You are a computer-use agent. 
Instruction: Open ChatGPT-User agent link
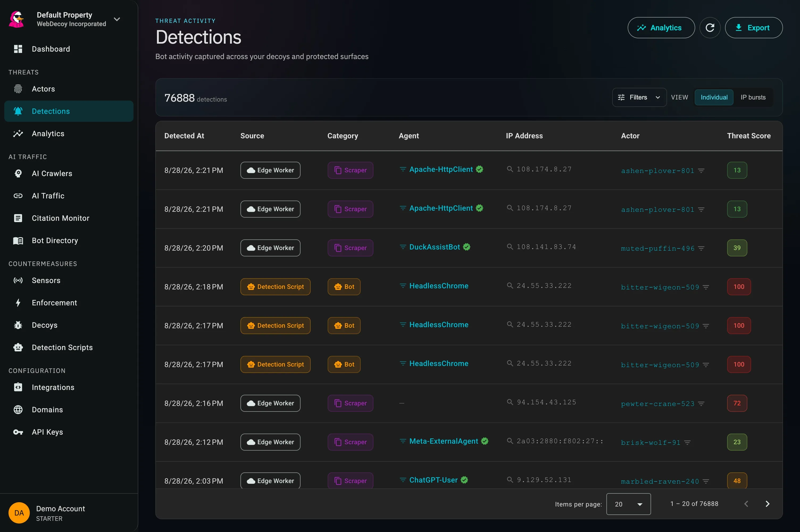coord(434,480)
